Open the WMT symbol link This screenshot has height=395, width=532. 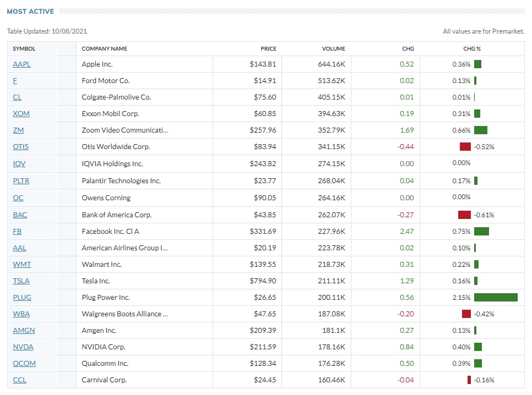21,265
